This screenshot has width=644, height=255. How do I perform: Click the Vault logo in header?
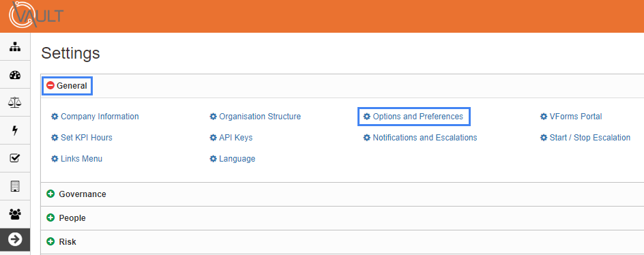[36, 15]
